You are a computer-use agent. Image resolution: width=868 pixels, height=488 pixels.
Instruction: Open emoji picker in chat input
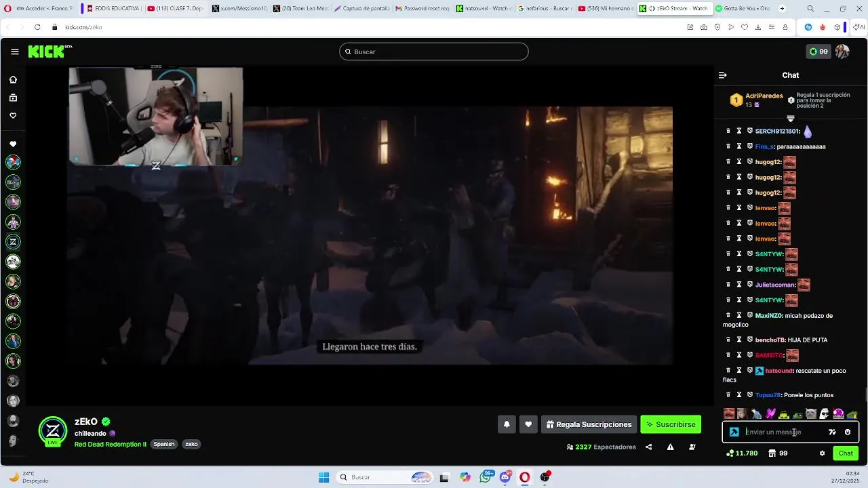(848, 432)
